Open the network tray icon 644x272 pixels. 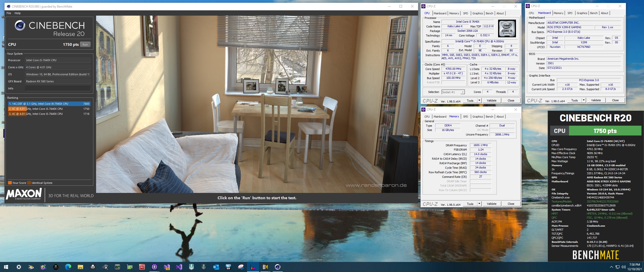[x=618, y=267]
